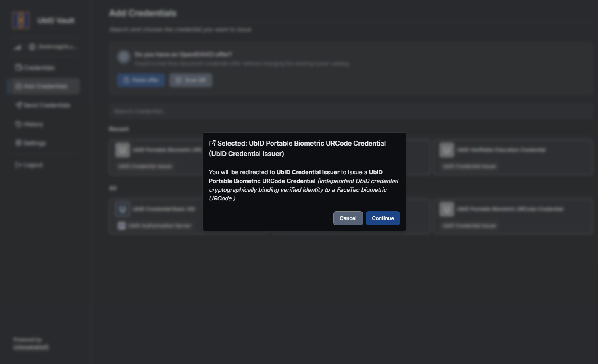Click the footer link under Powered by
Image resolution: width=598 pixels, height=364 pixels.
pyautogui.click(x=31, y=347)
